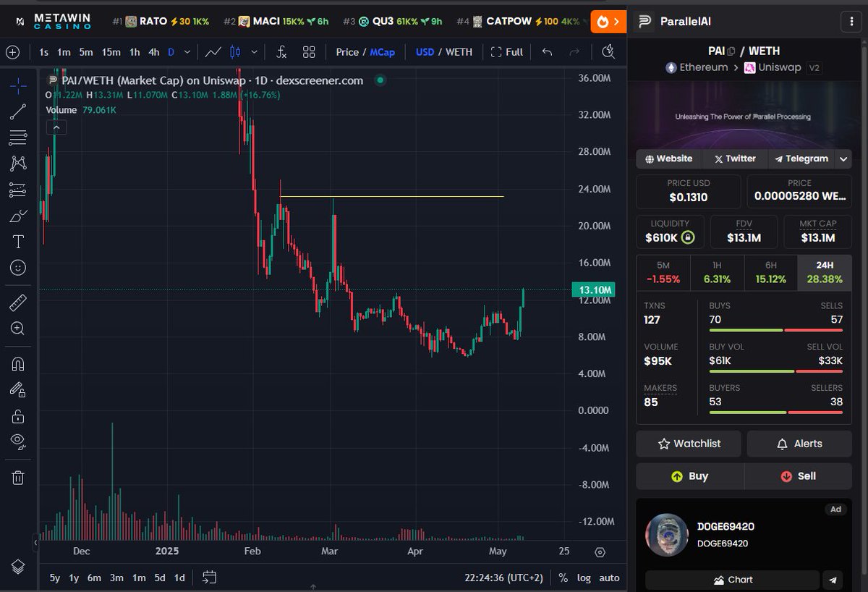Select the crosshair cursor tool
The width and height of the screenshot is (868, 592).
coord(18,86)
